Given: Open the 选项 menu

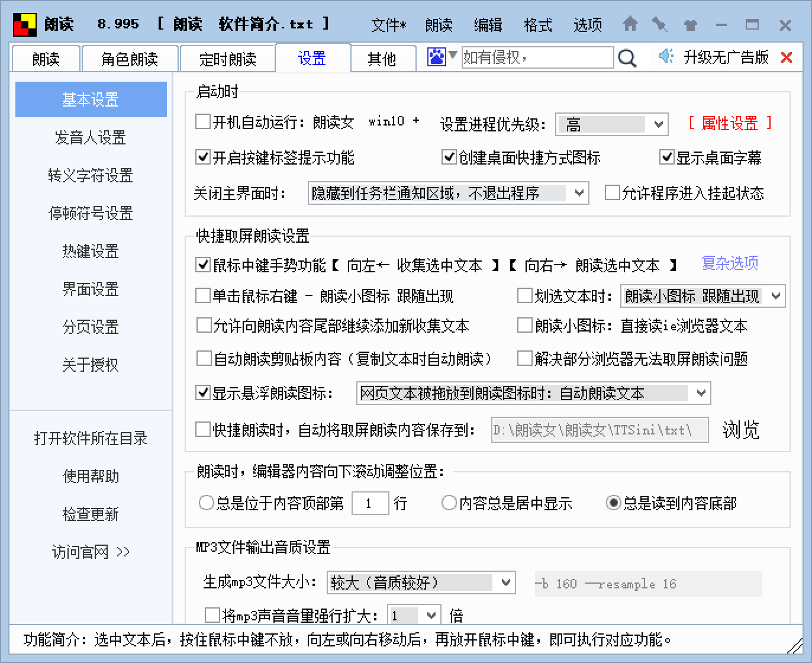Looking at the screenshot, I should click(x=588, y=25).
